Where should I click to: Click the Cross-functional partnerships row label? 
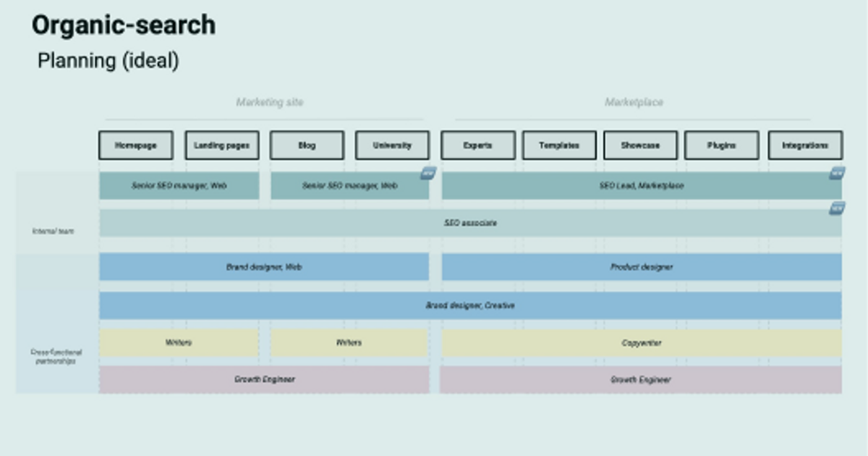[x=56, y=356]
